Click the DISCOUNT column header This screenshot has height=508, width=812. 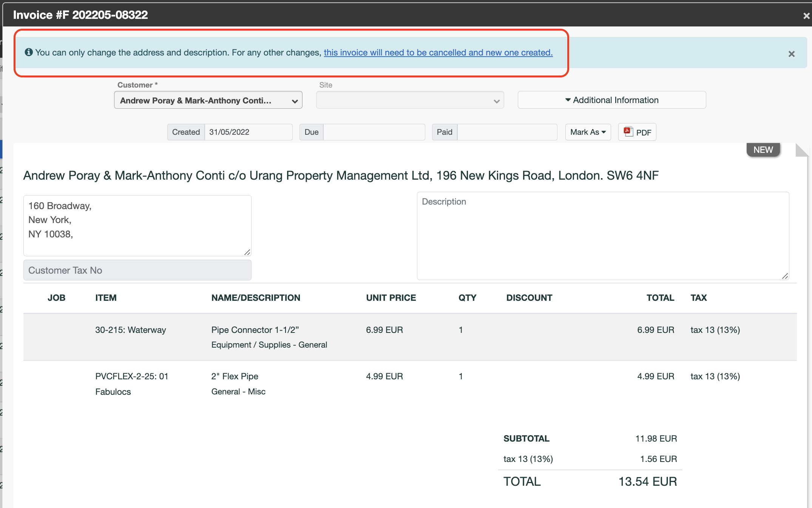[x=529, y=298]
